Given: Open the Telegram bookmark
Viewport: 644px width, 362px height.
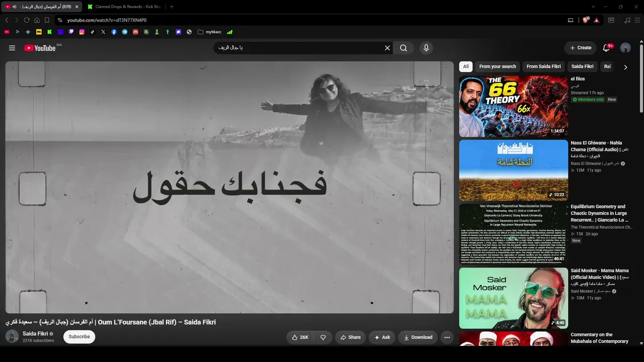Looking at the screenshot, I should point(125,32).
